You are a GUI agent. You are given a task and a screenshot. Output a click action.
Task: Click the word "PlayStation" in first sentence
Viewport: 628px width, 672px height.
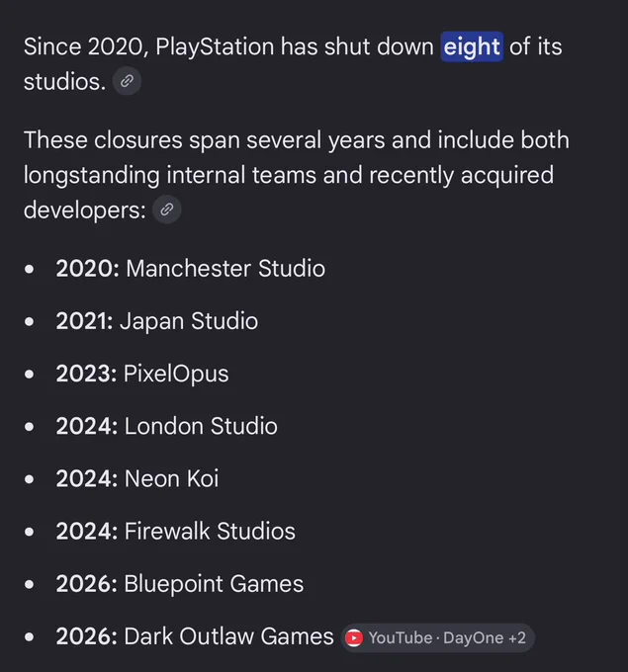[x=215, y=46]
